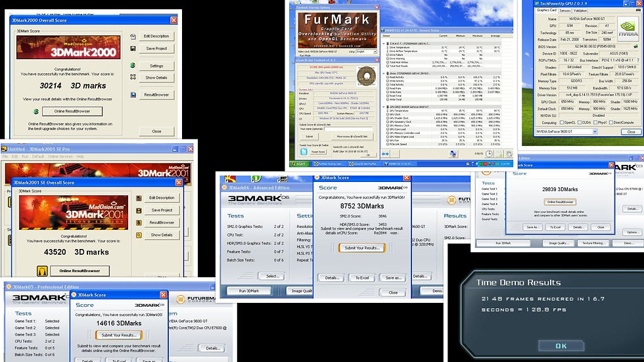This screenshot has width=644, height=362.
Task: Click the Save Project floppy icon in 3DMark2000
Action: click(x=133, y=49)
